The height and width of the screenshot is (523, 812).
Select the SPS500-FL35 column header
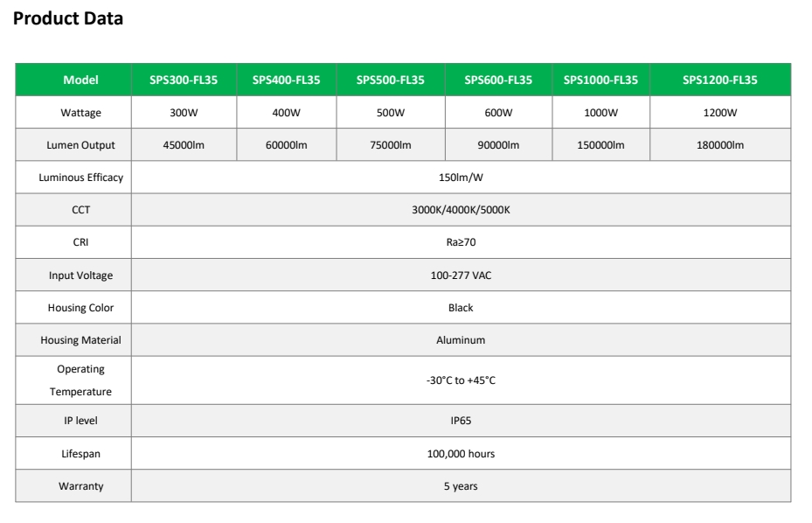pos(391,80)
